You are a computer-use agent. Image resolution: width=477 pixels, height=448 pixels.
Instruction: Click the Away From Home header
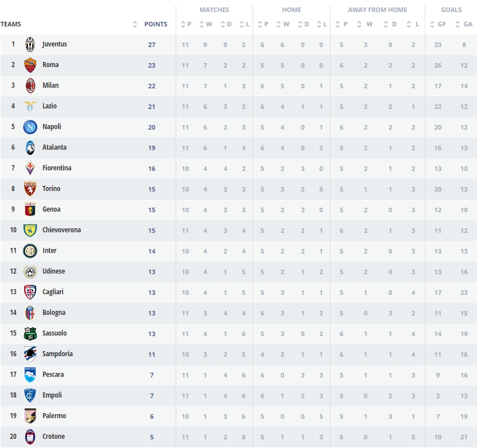coord(377,10)
